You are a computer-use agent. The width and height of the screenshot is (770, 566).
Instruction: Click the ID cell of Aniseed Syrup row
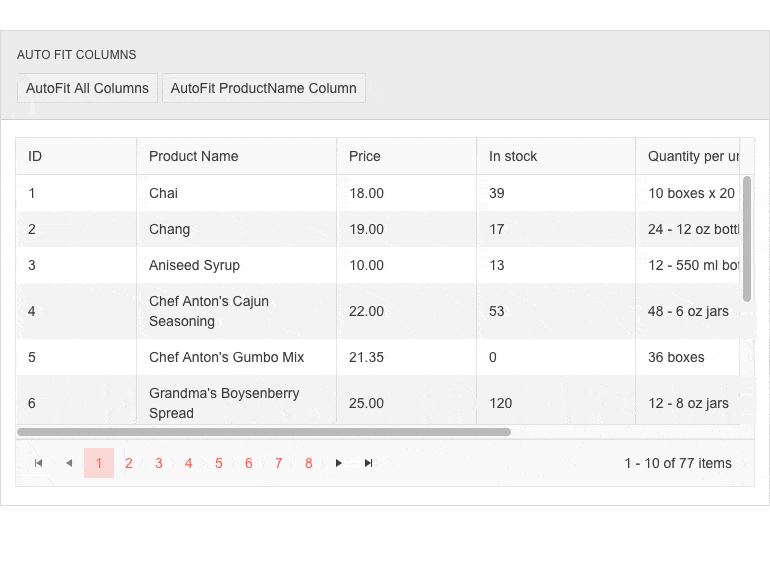(x=76, y=265)
